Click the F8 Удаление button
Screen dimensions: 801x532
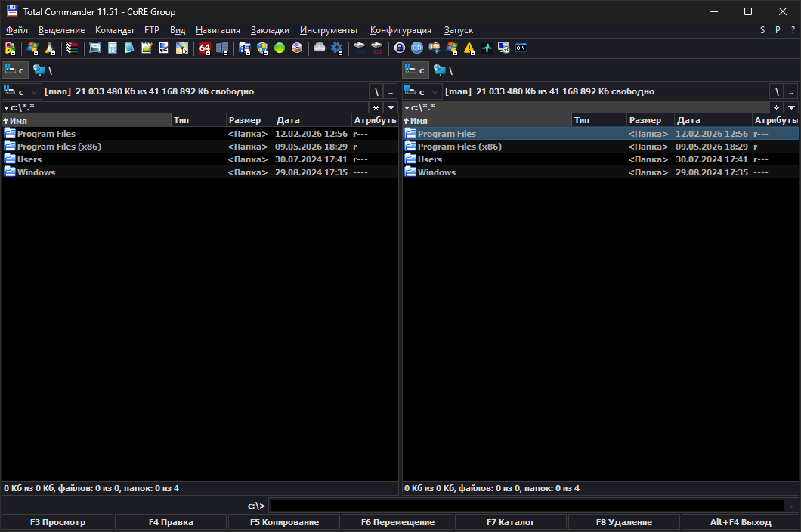(623, 522)
